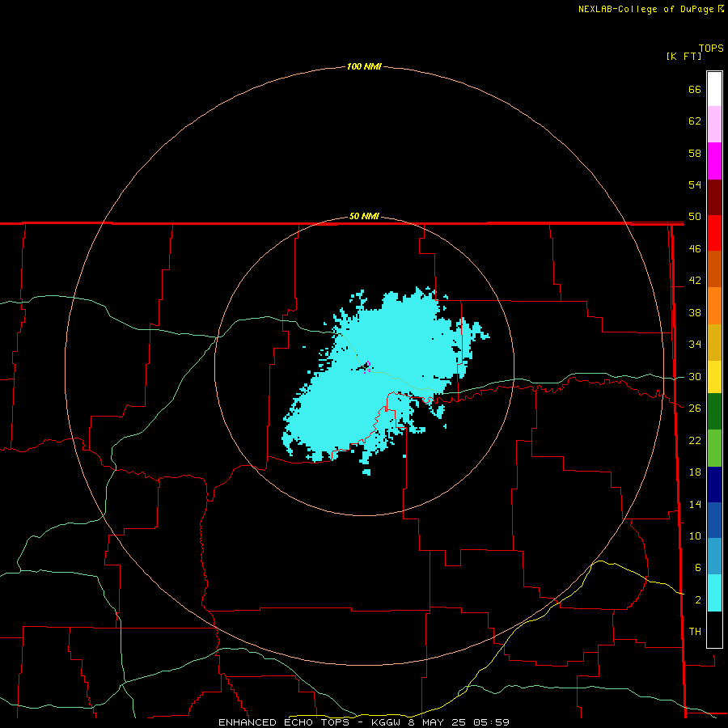The image size is (728, 728).
Task: Click the light green legend swatch
Action: click(x=714, y=448)
